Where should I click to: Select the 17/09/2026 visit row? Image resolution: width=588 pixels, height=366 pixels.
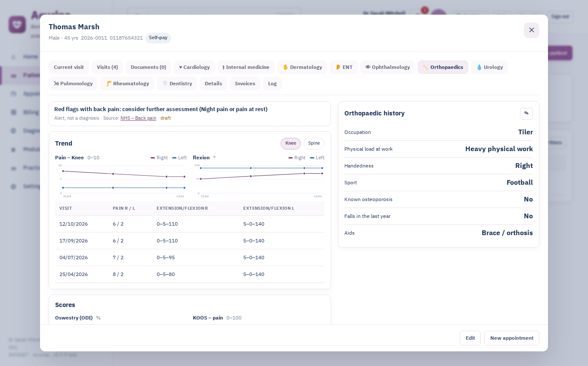point(190,241)
